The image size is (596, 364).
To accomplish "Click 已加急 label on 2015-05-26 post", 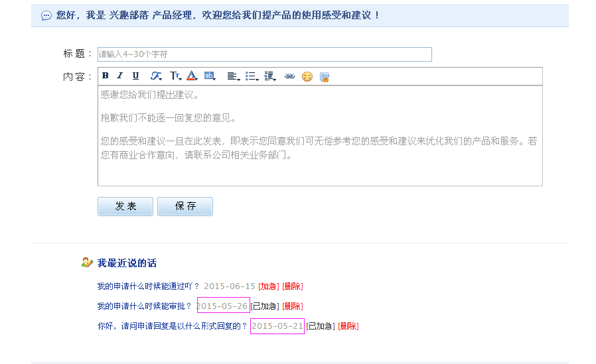I will click(x=265, y=306).
